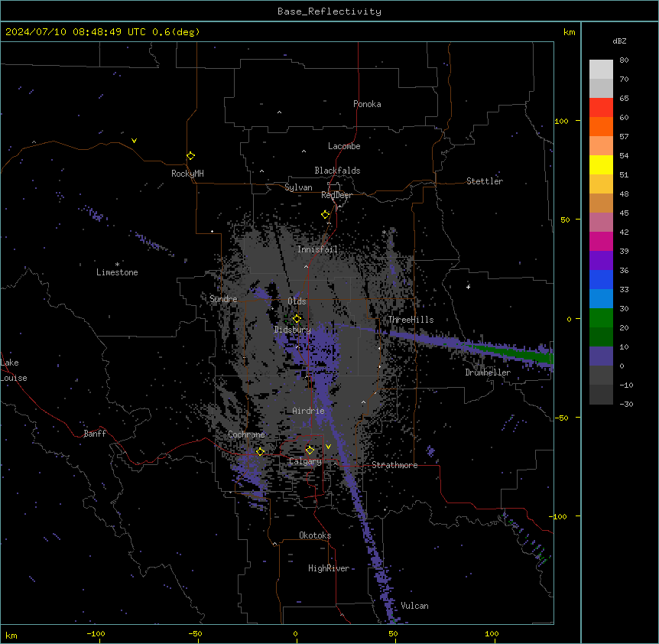This screenshot has height=644, width=659.
Task: Select the orange swatch between 60 and 57
Action: [x=601, y=126]
